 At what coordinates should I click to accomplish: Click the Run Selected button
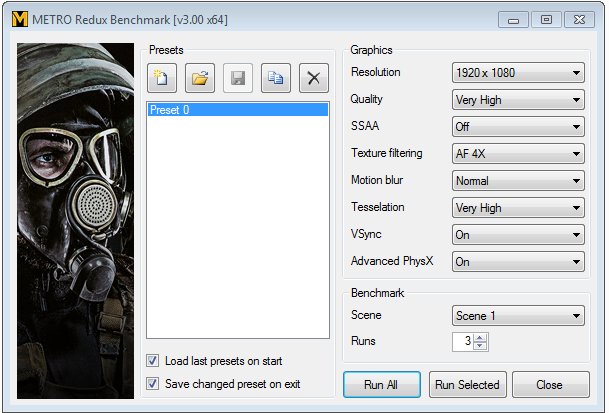[x=468, y=385]
